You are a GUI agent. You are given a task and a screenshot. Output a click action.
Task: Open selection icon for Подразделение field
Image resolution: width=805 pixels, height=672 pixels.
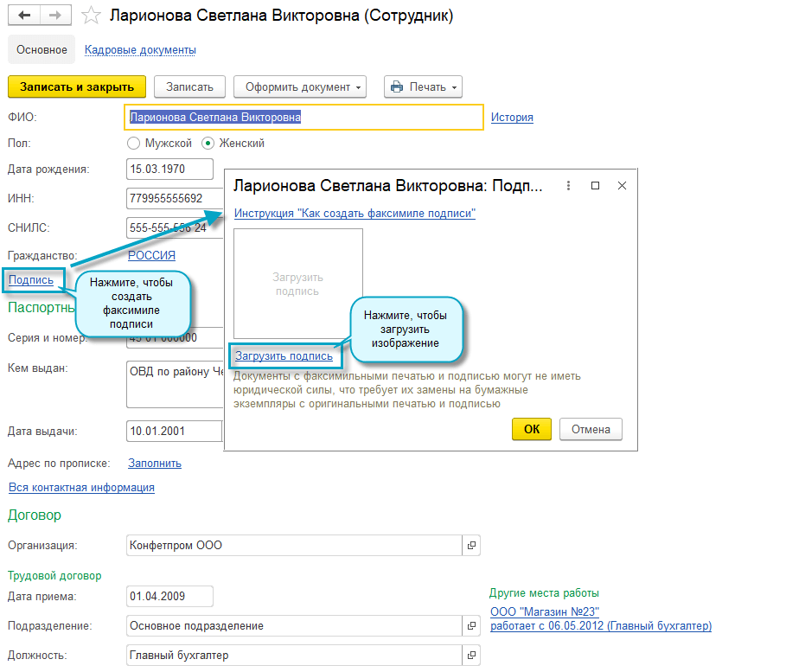(471, 625)
